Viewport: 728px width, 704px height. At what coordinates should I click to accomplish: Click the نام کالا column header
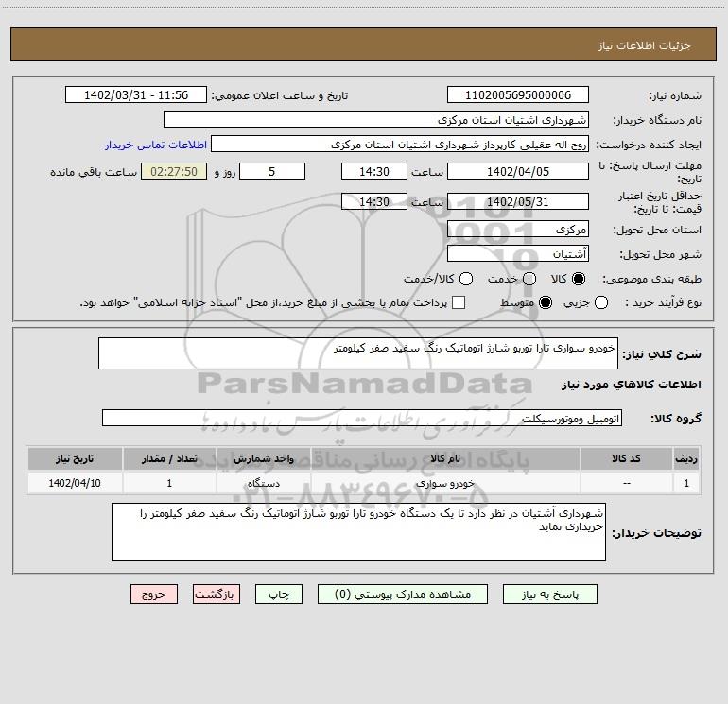pos(445,458)
